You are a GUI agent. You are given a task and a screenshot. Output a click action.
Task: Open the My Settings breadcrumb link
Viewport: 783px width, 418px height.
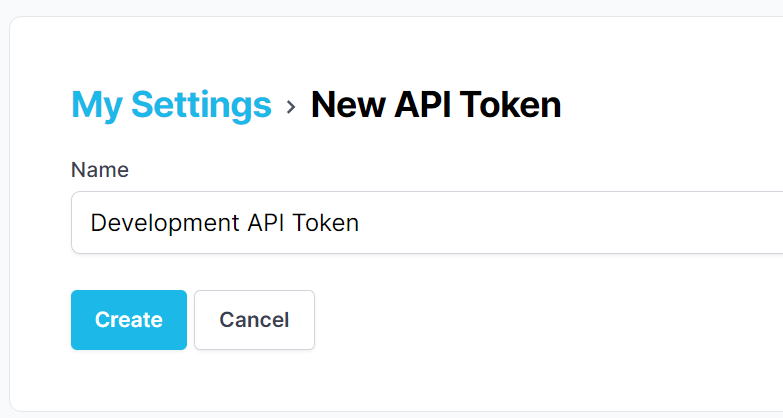(x=171, y=105)
